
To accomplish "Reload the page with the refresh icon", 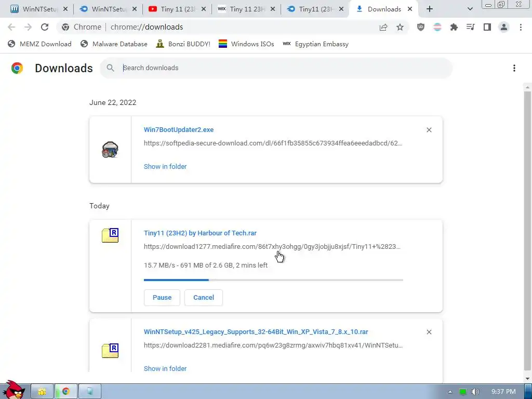I will pyautogui.click(x=45, y=27).
